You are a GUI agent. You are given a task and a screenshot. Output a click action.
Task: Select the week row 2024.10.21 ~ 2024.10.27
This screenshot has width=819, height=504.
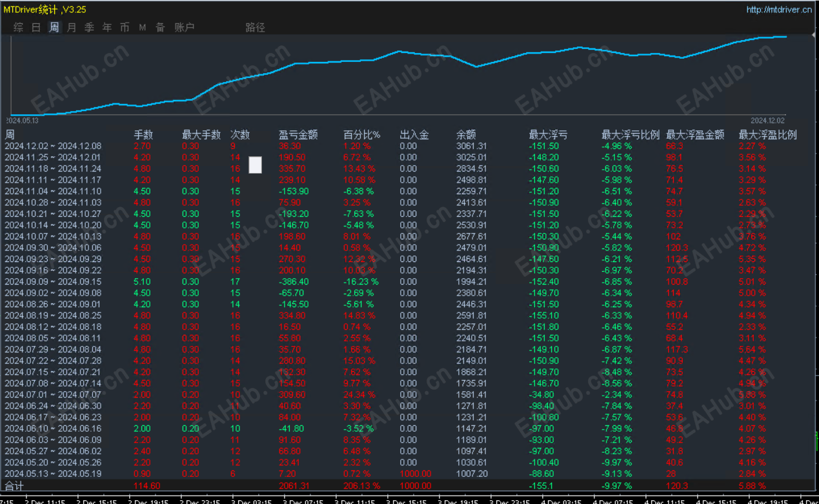point(409,214)
